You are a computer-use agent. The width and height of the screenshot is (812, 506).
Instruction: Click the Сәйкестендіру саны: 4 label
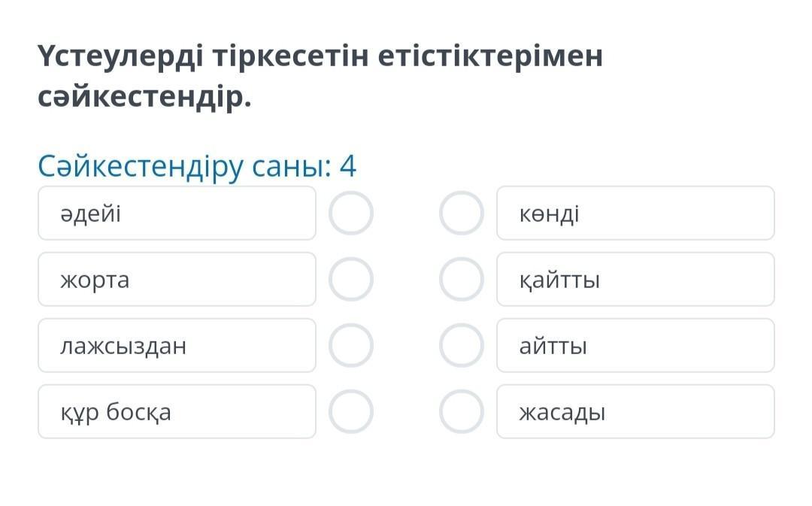[197, 166]
